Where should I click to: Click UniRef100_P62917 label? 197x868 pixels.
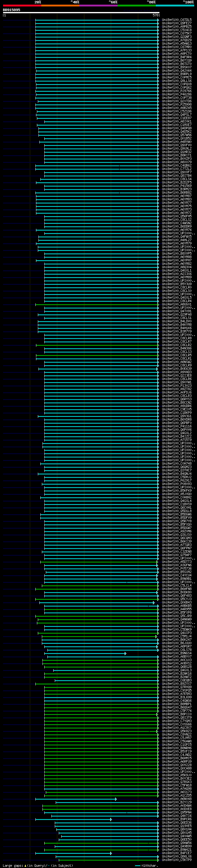(177, 481)
